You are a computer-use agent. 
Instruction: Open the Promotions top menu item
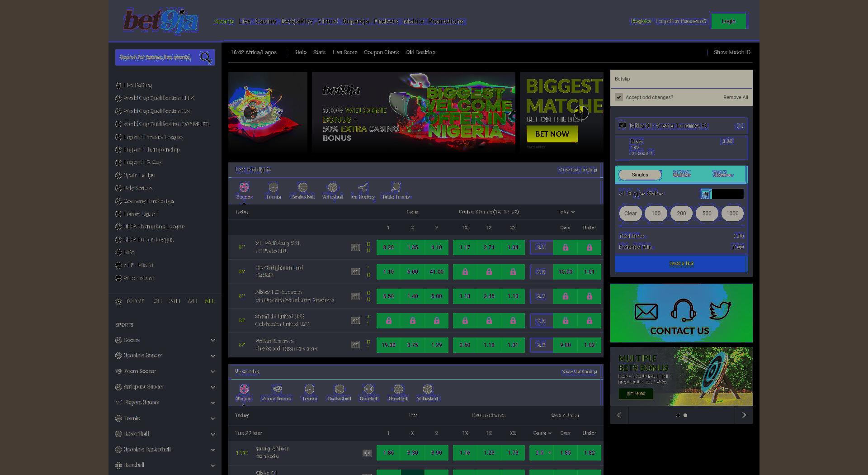coord(446,21)
